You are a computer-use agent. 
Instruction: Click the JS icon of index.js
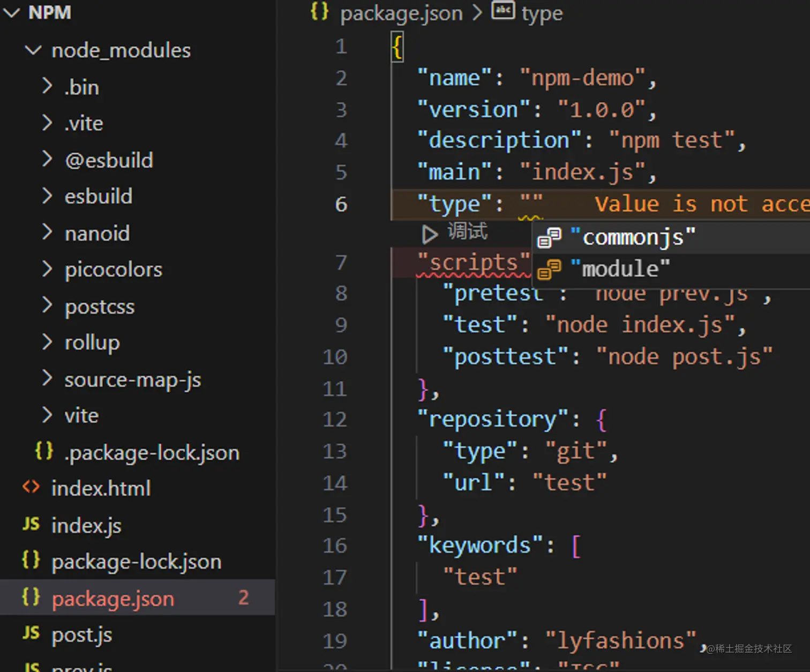[x=31, y=524]
